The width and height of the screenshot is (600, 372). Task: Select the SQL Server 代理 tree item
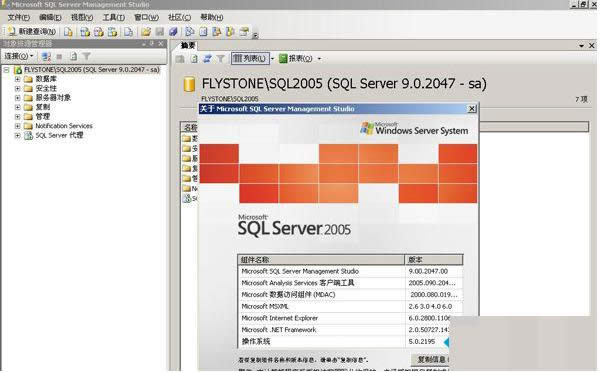[59, 135]
